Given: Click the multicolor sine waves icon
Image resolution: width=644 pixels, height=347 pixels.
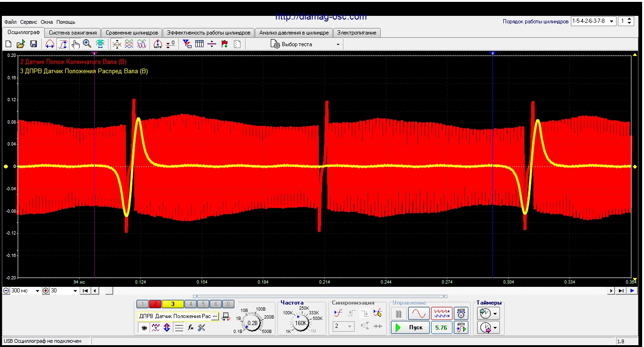Looking at the screenshot, I should click(x=142, y=44).
